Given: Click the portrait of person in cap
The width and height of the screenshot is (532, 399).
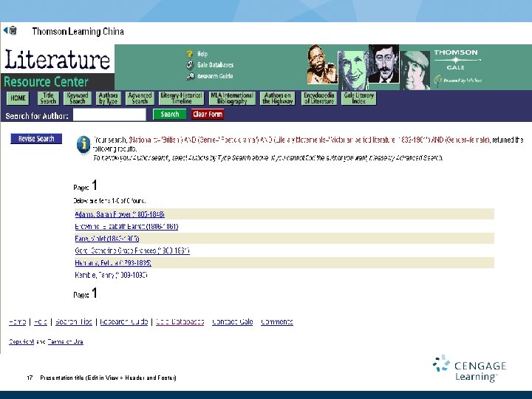Looking at the screenshot, I should click(x=415, y=71).
